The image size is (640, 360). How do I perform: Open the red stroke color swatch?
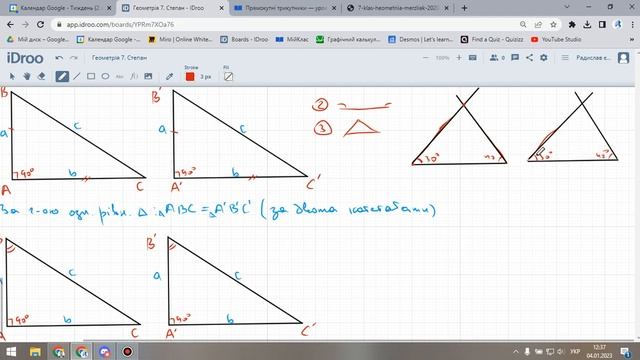(190, 76)
